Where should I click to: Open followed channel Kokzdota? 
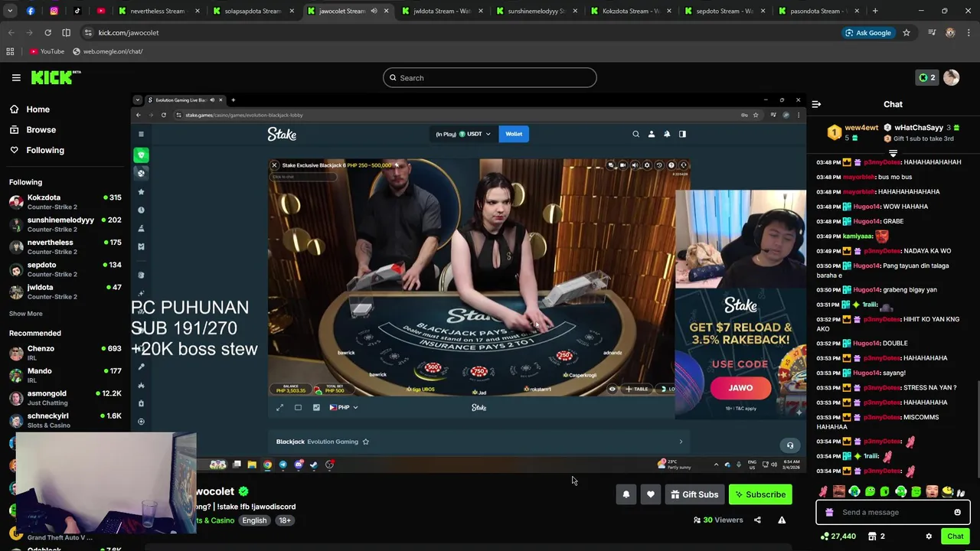[65, 202]
